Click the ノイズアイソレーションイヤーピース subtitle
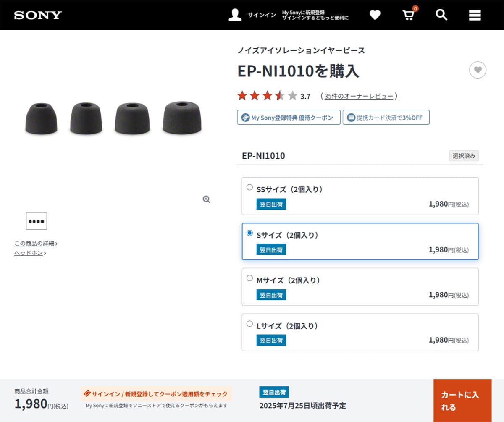 click(x=301, y=50)
